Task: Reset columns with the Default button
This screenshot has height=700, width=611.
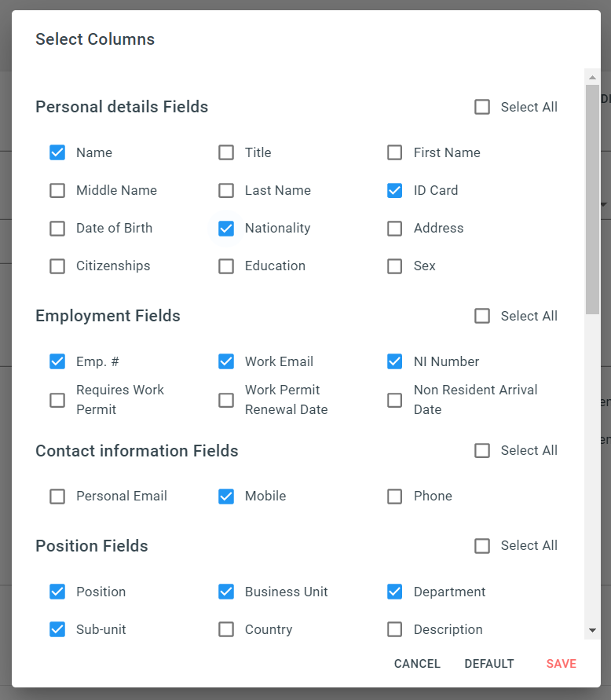Action: tap(489, 664)
